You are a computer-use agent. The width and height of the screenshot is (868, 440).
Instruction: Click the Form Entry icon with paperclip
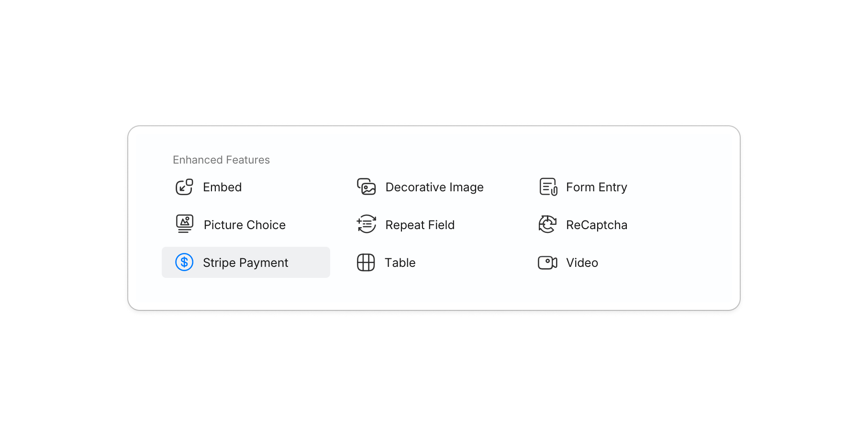tap(547, 187)
